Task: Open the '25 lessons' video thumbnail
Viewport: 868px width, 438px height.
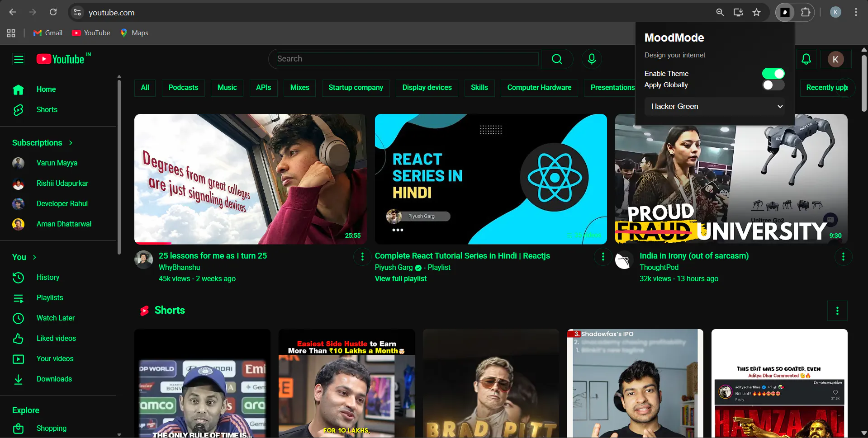Action: [250, 179]
